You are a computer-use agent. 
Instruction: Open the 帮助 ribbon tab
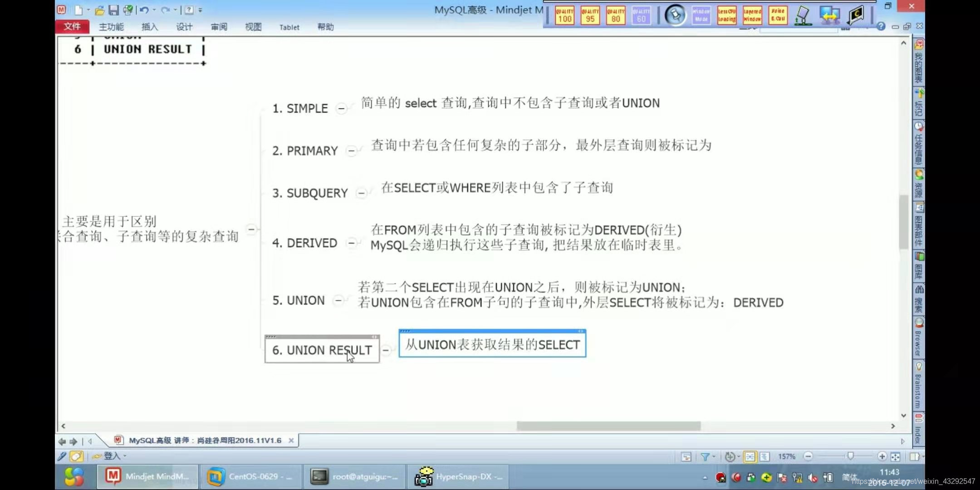(326, 27)
